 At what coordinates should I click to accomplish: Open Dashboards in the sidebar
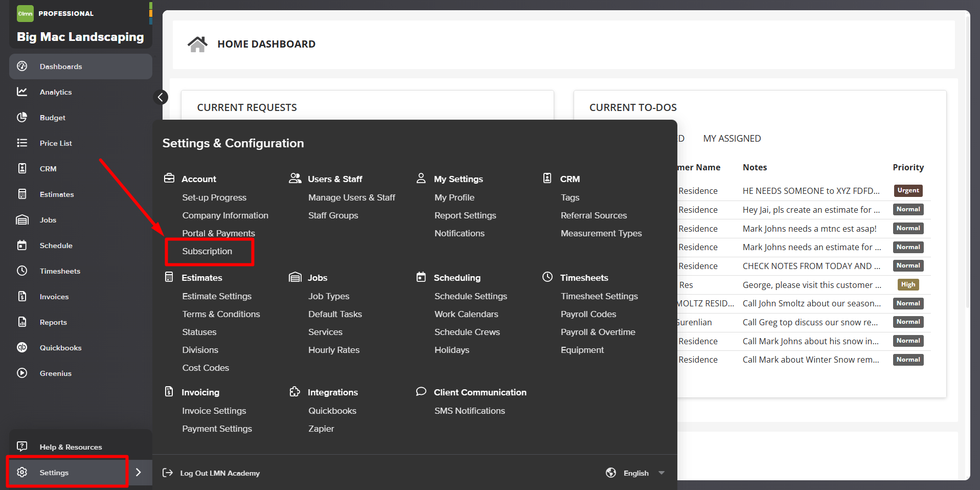point(81,66)
